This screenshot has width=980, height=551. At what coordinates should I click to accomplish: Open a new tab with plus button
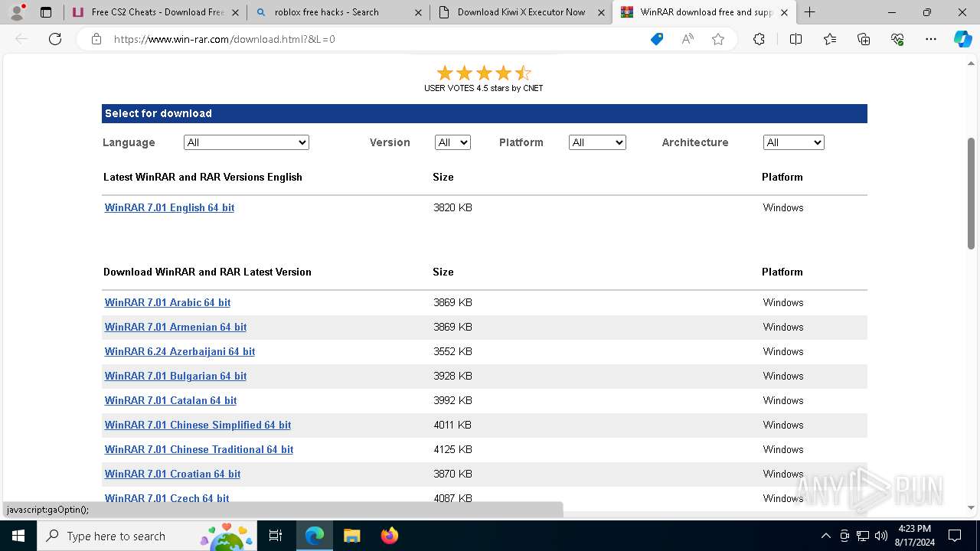pos(809,12)
